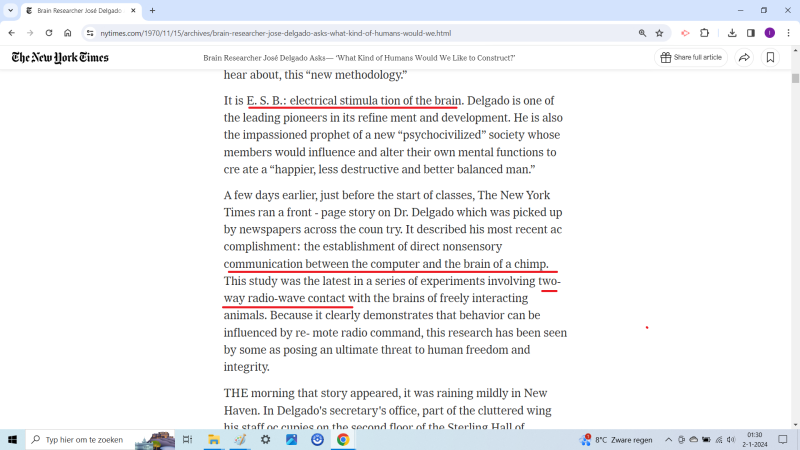Go forward to the next page
Screen dimensions: 800x450
point(30,33)
